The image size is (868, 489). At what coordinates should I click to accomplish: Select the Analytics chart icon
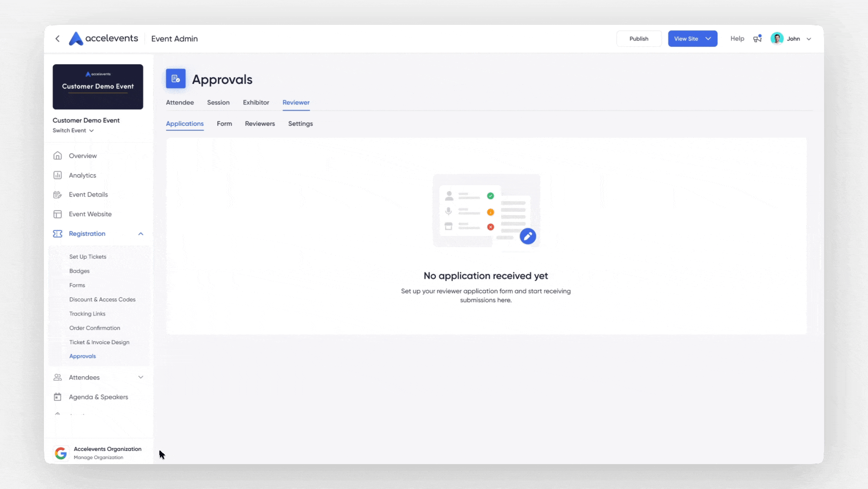(58, 175)
